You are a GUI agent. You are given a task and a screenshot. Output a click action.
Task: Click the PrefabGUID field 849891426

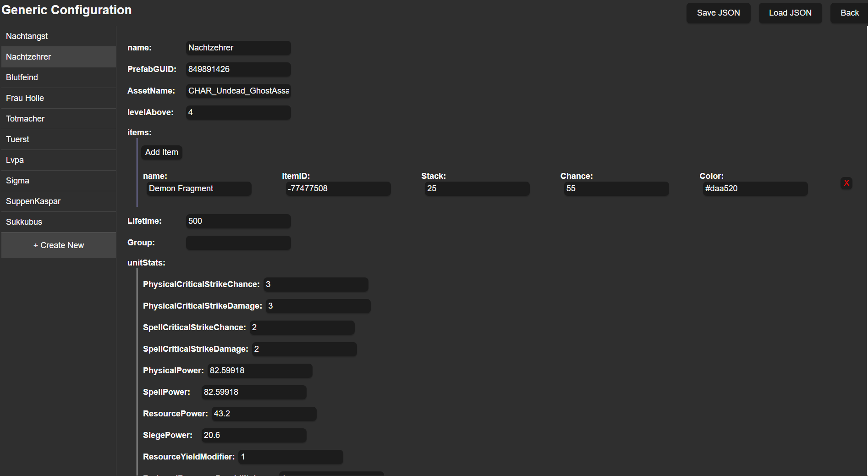click(238, 69)
